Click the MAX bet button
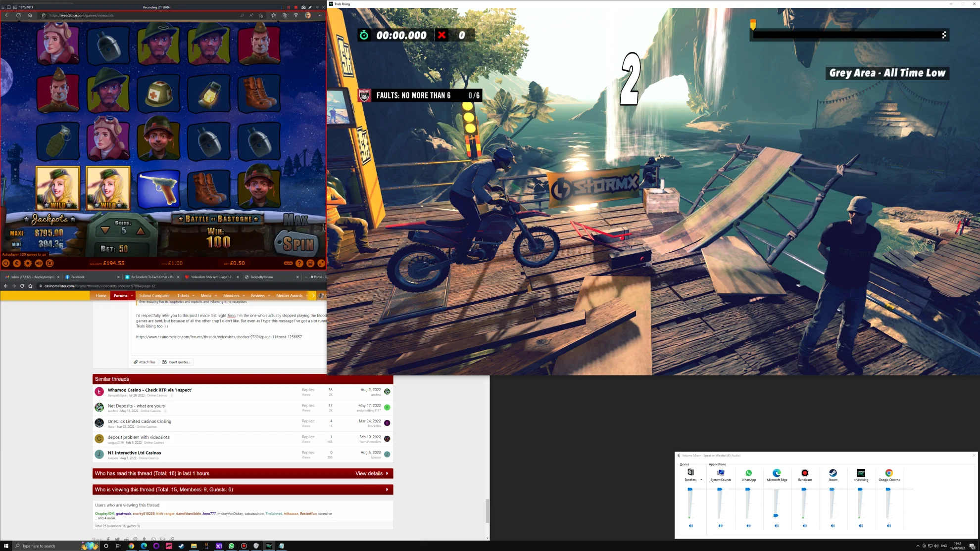The height and width of the screenshot is (551, 980). click(x=295, y=220)
